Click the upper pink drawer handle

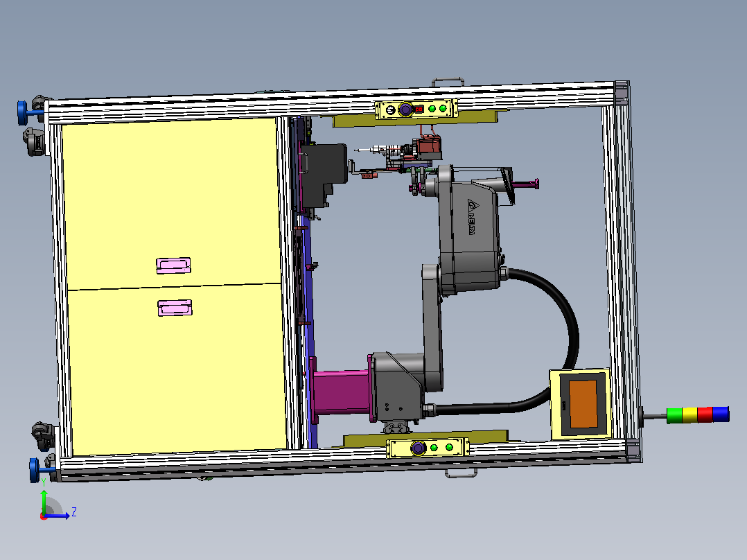pos(173,265)
